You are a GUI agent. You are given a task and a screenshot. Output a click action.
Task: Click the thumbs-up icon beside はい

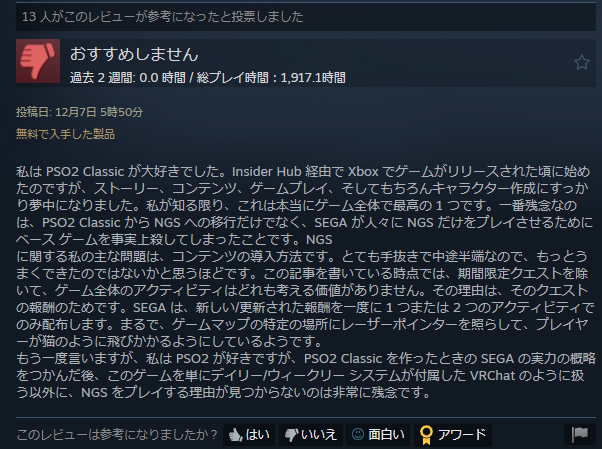[235, 435]
